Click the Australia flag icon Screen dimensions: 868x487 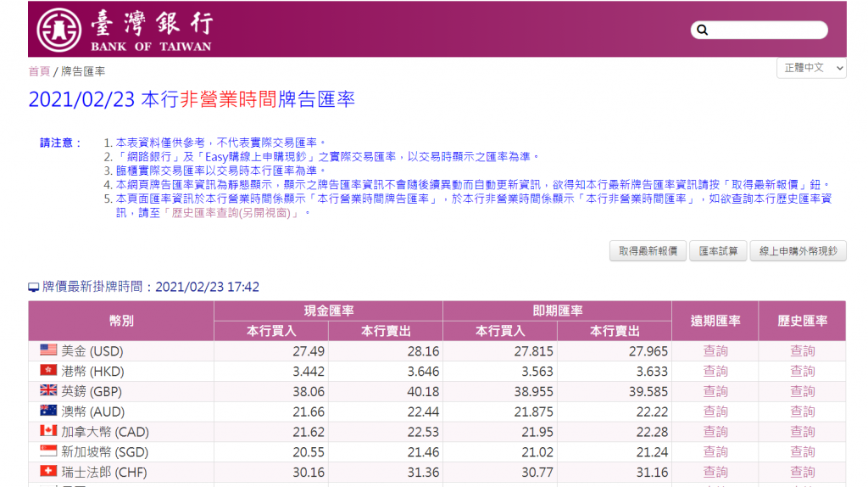[48, 410]
